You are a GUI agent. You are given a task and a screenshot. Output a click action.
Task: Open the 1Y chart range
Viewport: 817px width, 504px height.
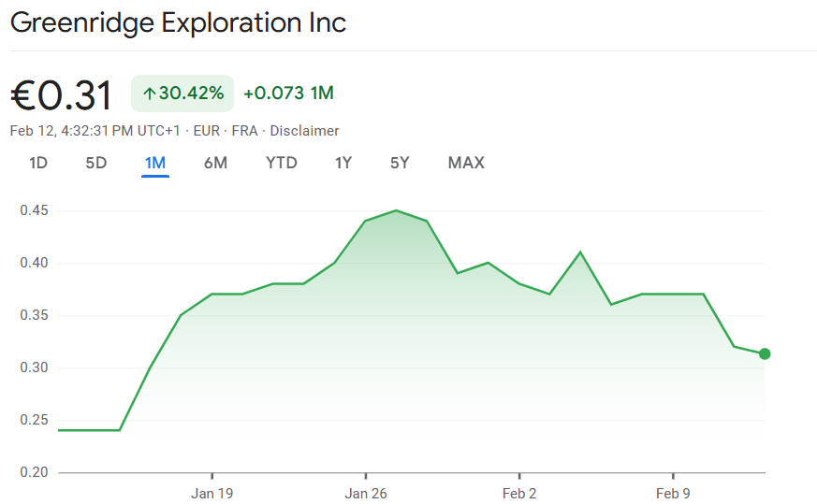click(x=343, y=163)
